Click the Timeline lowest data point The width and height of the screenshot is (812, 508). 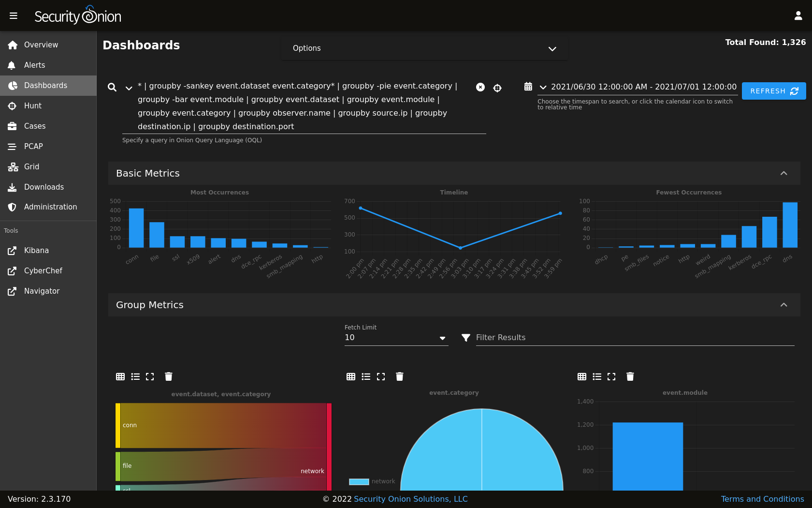(x=460, y=248)
